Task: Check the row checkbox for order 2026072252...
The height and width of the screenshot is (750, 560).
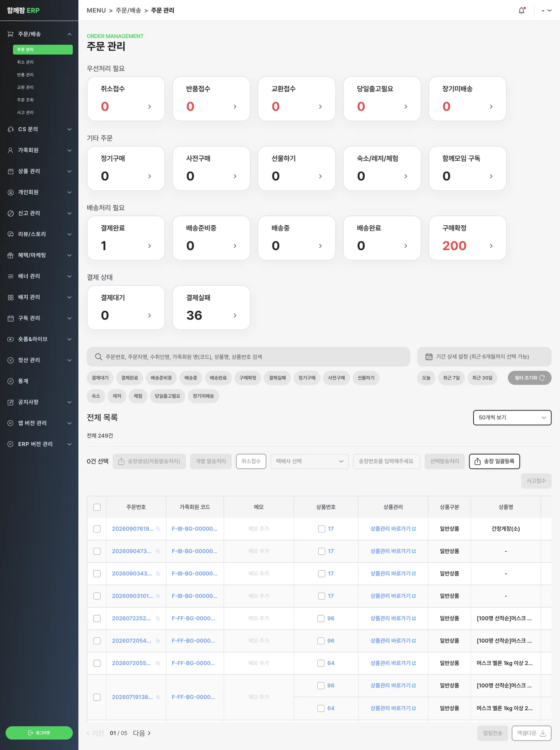Action: pyautogui.click(x=97, y=619)
